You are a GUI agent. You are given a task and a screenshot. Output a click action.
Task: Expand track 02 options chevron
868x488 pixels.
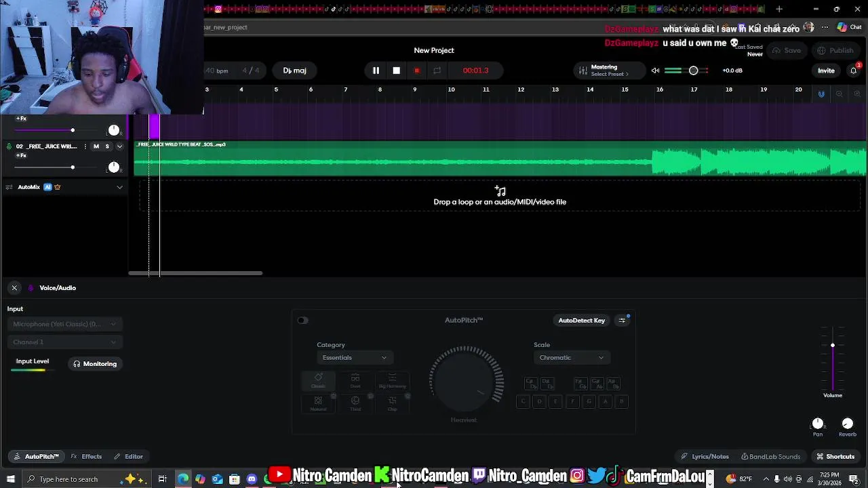pyautogui.click(x=119, y=146)
